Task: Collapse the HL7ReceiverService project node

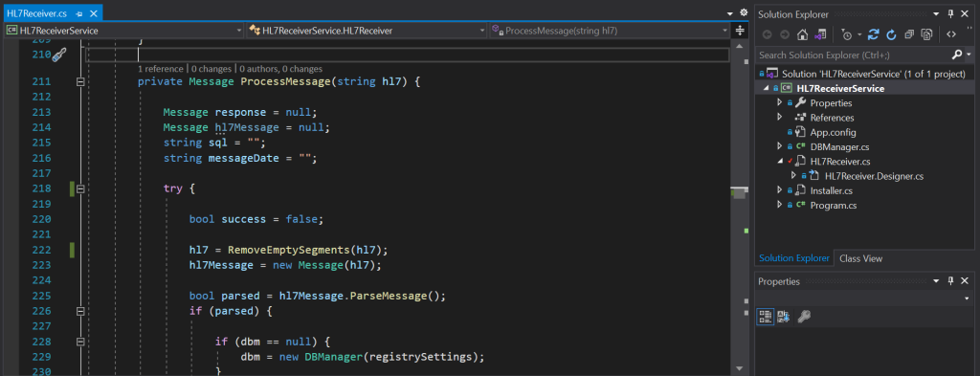Action: 767,89
